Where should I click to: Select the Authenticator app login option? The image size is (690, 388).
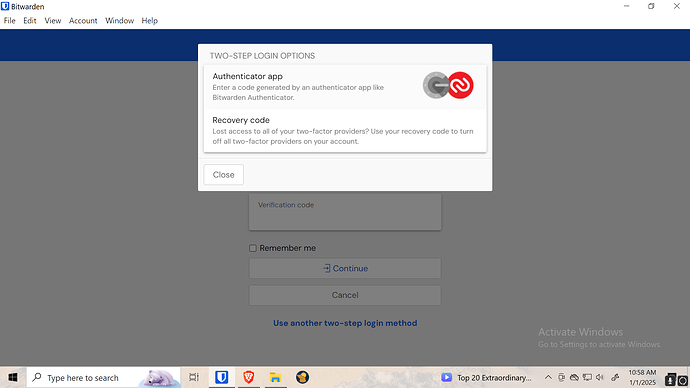[345, 87]
